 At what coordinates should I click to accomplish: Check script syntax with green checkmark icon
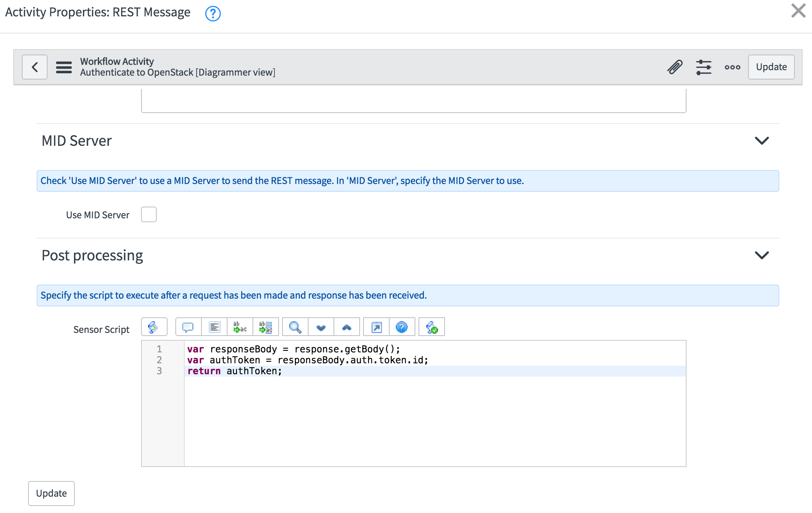[x=432, y=327]
